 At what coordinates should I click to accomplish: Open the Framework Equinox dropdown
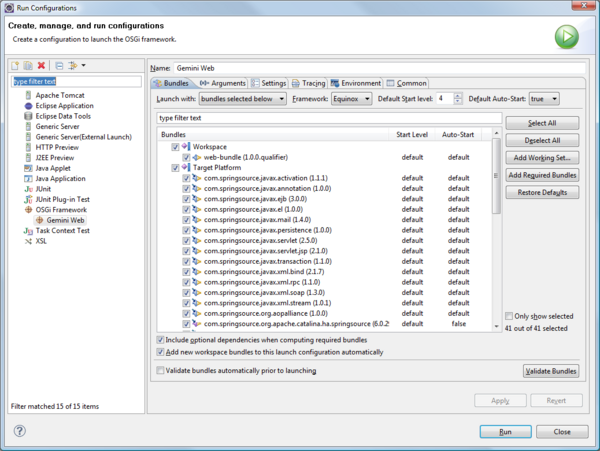tap(352, 99)
